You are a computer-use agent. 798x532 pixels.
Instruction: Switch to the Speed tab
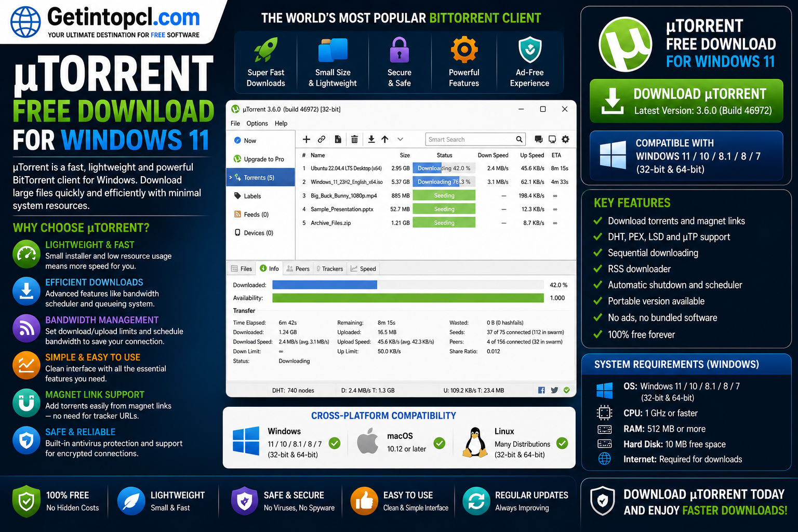[x=363, y=269]
